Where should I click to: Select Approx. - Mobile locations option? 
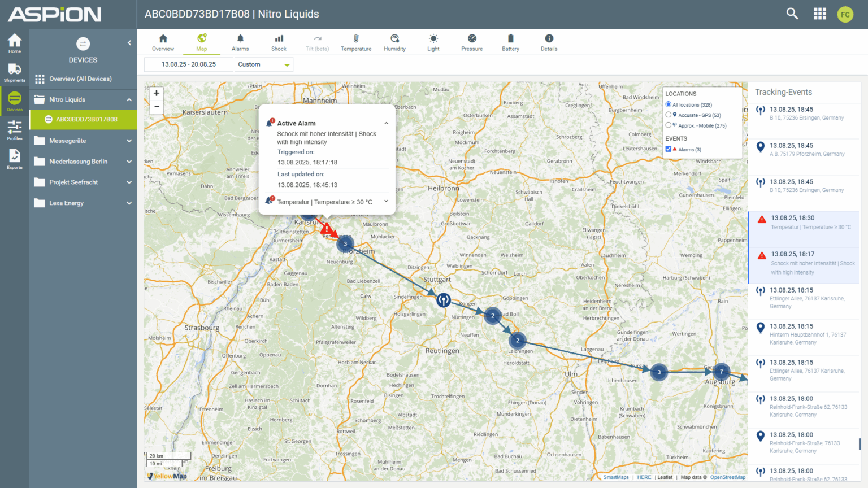click(x=669, y=125)
